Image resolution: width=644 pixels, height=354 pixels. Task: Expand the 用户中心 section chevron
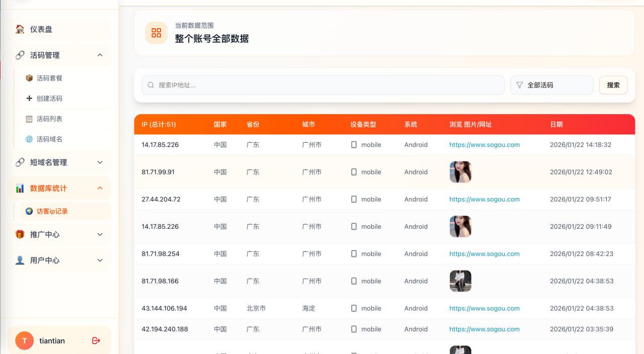(x=100, y=260)
